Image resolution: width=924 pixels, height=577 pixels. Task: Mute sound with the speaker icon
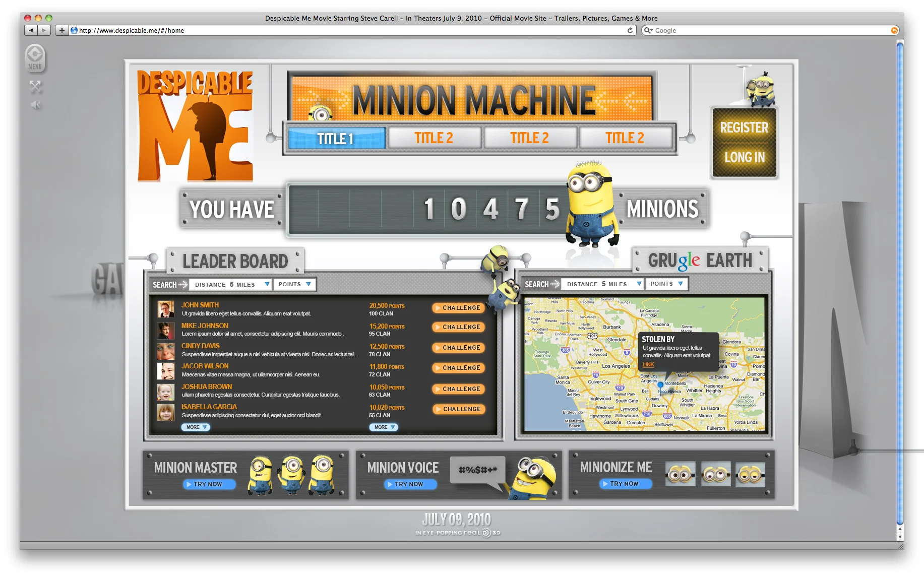[35, 105]
